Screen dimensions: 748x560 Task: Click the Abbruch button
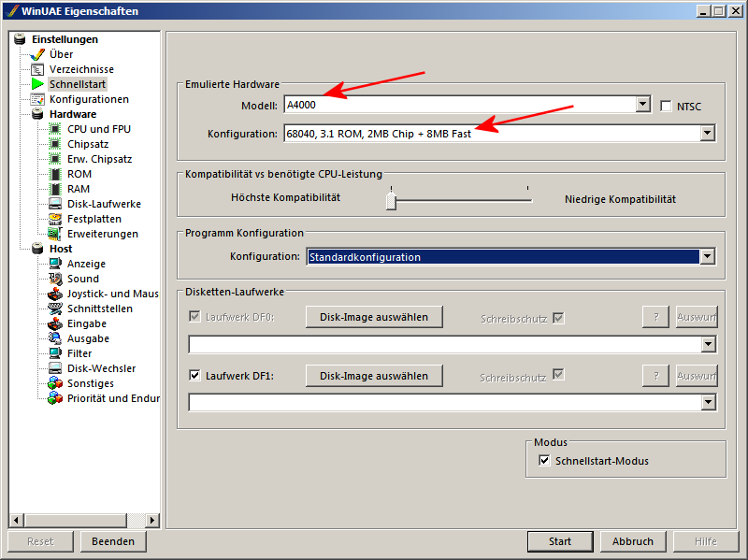633,541
